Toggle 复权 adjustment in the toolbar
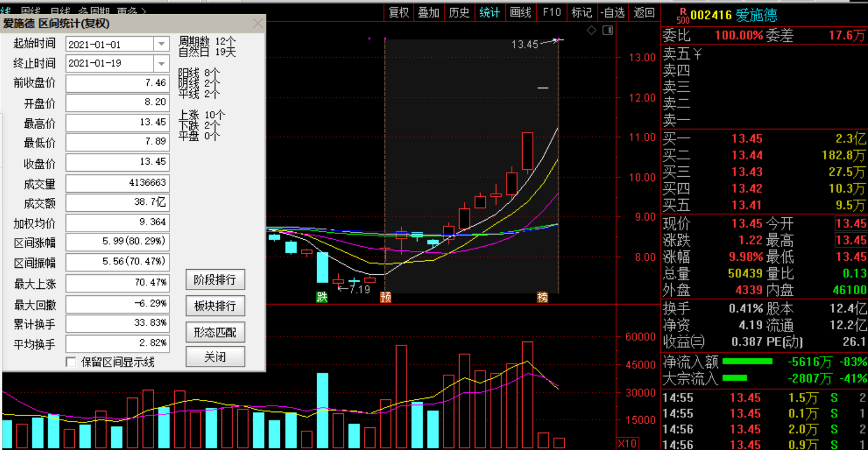The image size is (868, 450). point(399,12)
